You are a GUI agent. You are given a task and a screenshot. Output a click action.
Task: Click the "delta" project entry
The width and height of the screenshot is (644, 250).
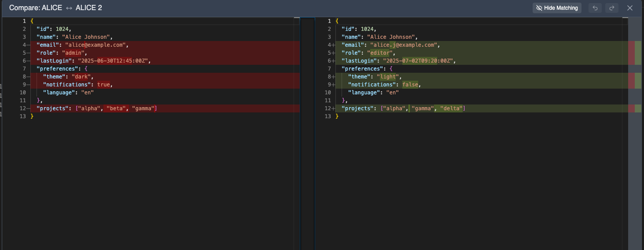[x=451, y=108]
